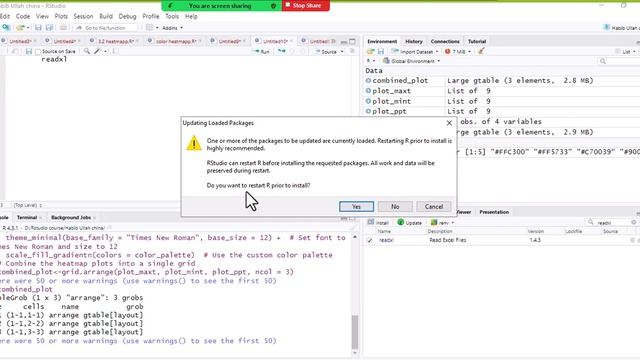Expand the plot_maxt object
Viewport: 640px width, 360px height.
tap(368, 91)
